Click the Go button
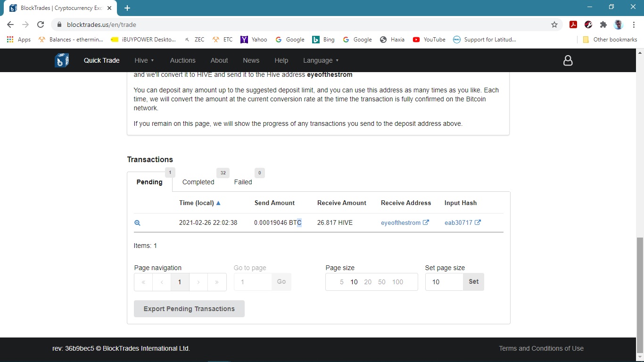The height and width of the screenshot is (362, 644). pos(281,281)
